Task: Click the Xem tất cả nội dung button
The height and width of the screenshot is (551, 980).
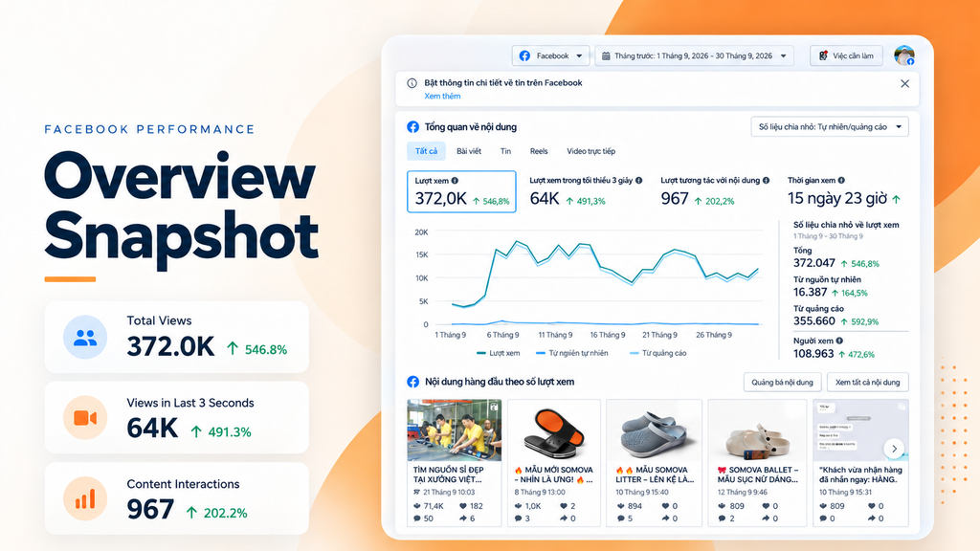Action: (867, 383)
